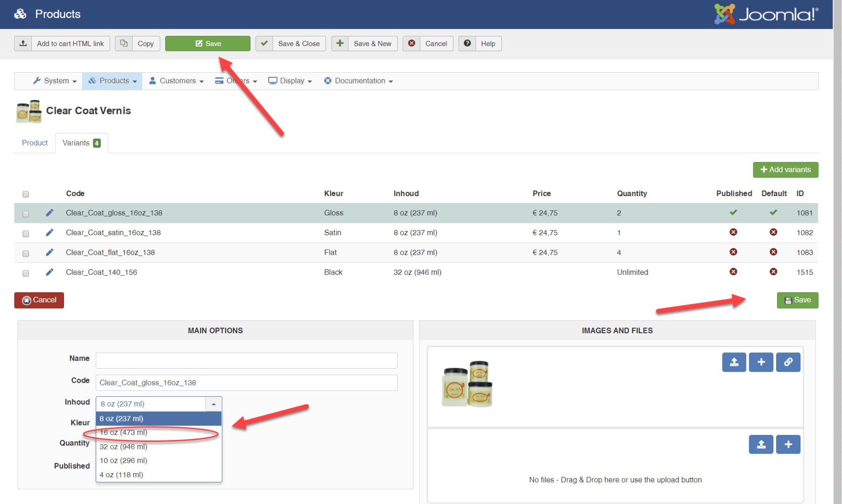Select the checkbox for Clear_Coat_satin_16oz_138
This screenshot has width=842, height=504.
coord(26,233)
